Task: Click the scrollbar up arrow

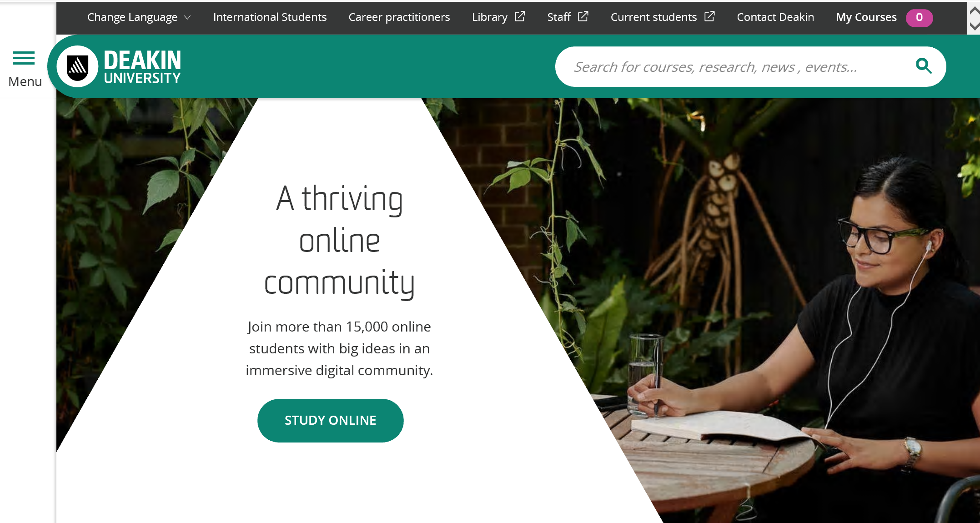Action: (974, 10)
